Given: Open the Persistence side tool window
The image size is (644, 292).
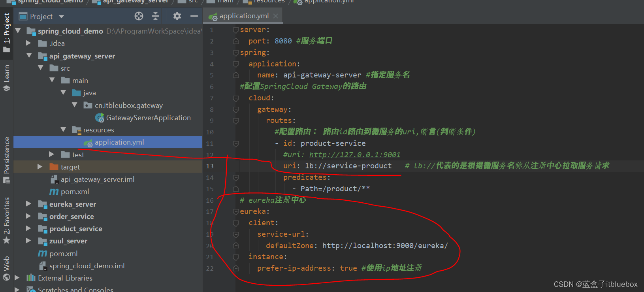Looking at the screenshot, I should click(x=6, y=160).
